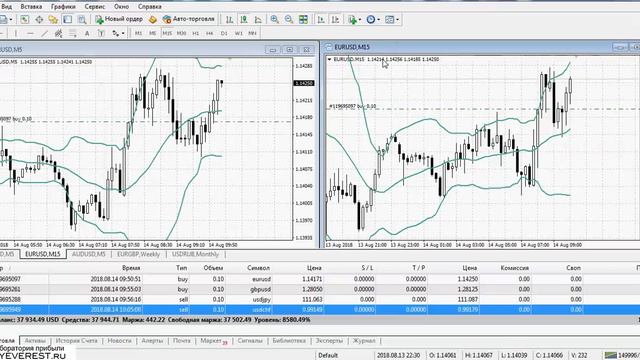Toggle chart shift

(x=336, y=19)
